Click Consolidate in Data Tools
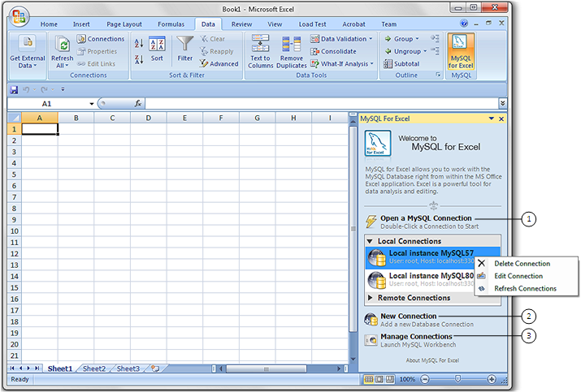Image resolution: width=581 pixels, height=392 pixels. tap(333, 51)
